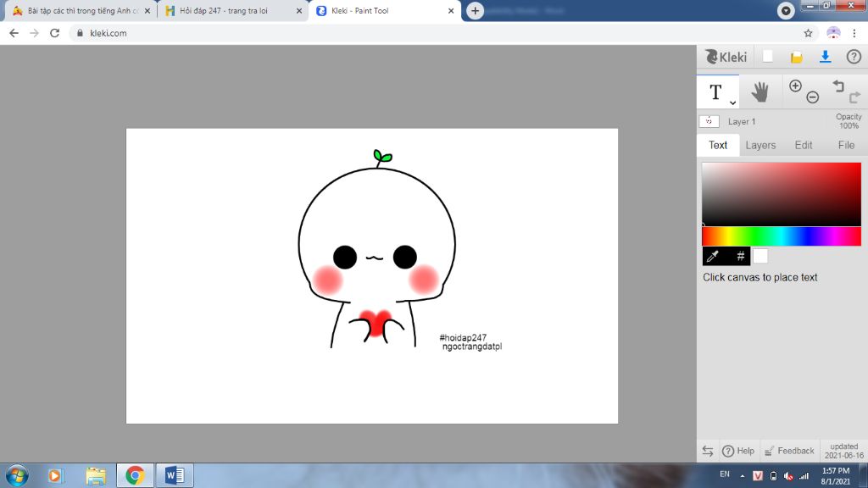Click the panel-swap arrows icon at bottom
Image resolution: width=868 pixels, height=488 pixels.
[x=708, y=451]
